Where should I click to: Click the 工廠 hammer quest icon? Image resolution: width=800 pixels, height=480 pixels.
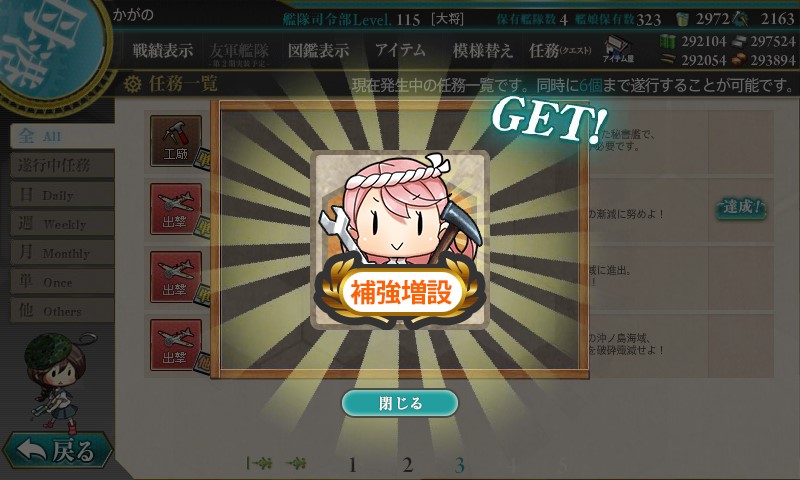click(176, 141)
